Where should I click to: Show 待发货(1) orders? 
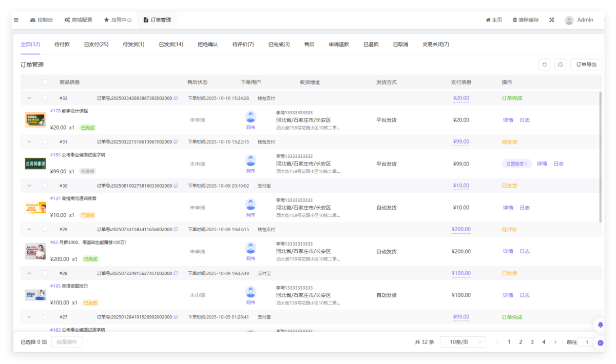[133, 45]
